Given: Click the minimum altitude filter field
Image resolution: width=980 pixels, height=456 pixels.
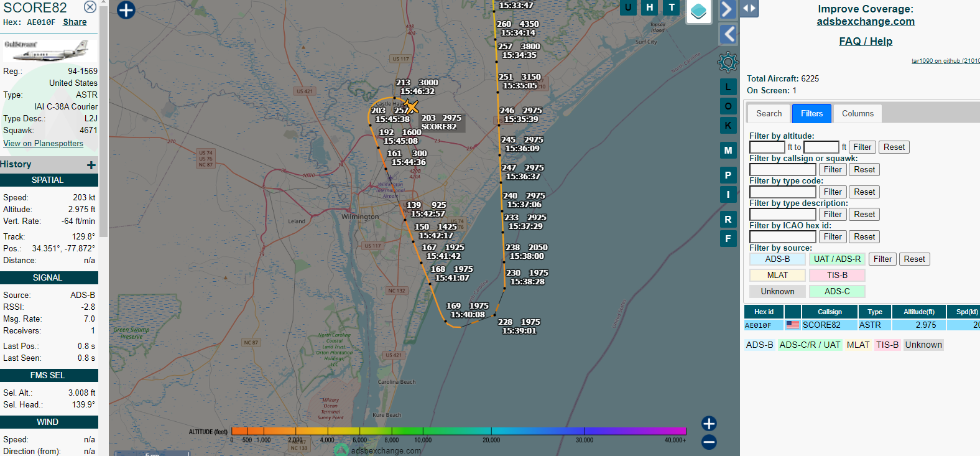Looking at the screenshot, I should 767,147.
